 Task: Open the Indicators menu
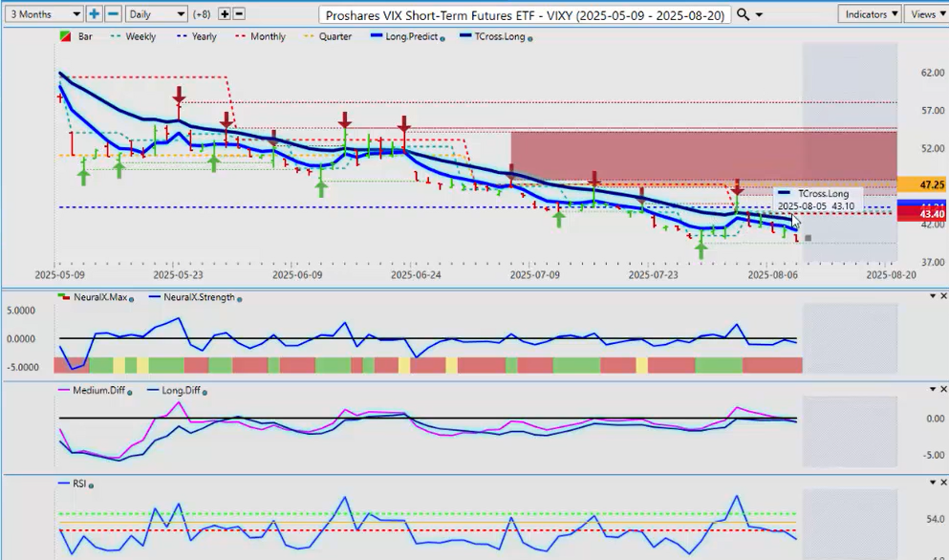click(870, 14)
